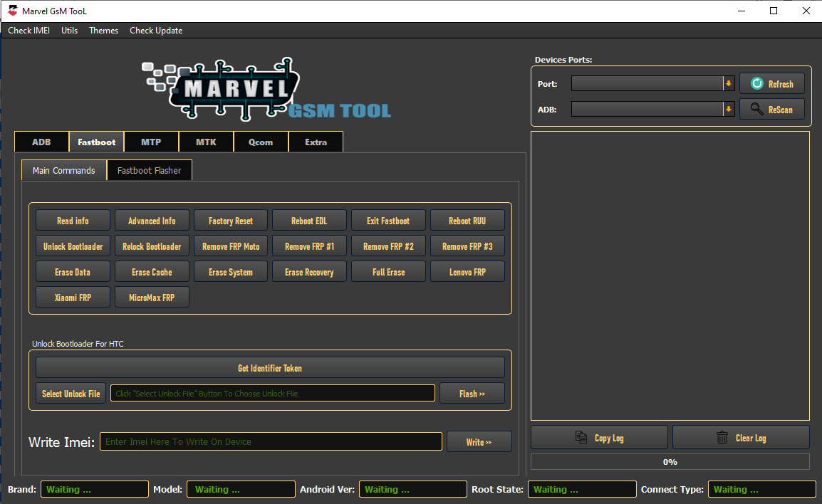Click the Copy Log document icon
822x504 pixels.
tap(579, 437)
